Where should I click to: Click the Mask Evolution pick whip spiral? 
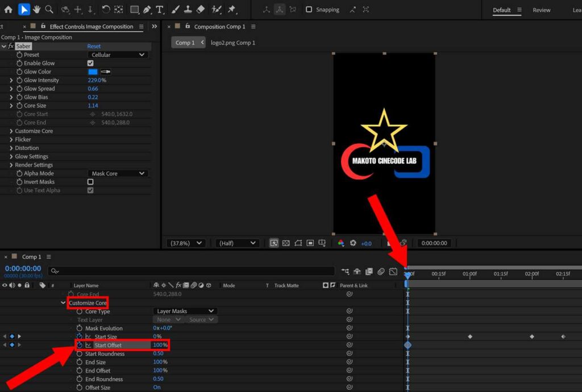350,328
